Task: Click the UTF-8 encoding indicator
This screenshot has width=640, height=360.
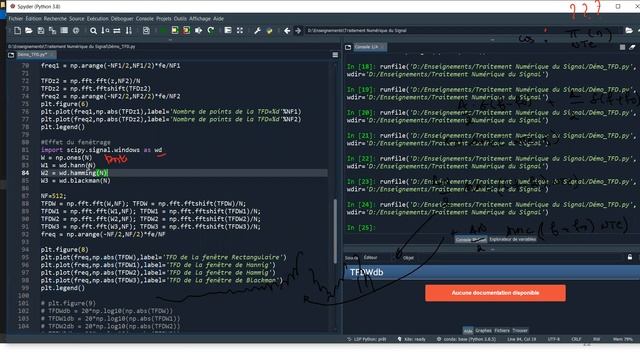Action: pyautogui.click(x=553, y=340)
